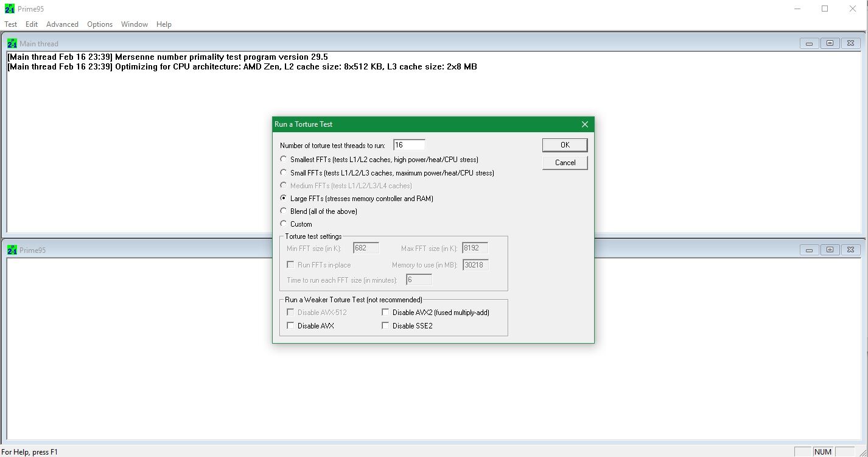Click the 'Run a Weaker Torture Test' group label

click(x=354, y=300)
